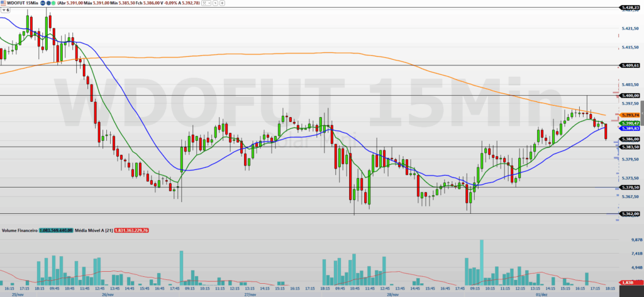Select the 5.383,50 support line label
644x297 pixels.
(629, 147)
